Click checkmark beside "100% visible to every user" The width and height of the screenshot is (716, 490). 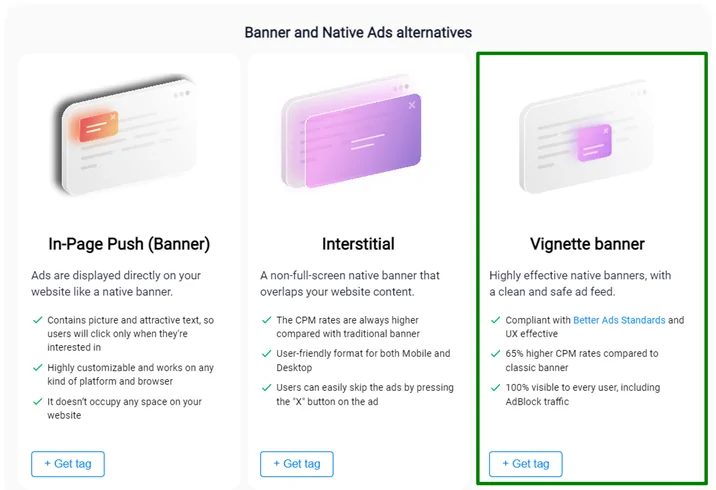495,388
